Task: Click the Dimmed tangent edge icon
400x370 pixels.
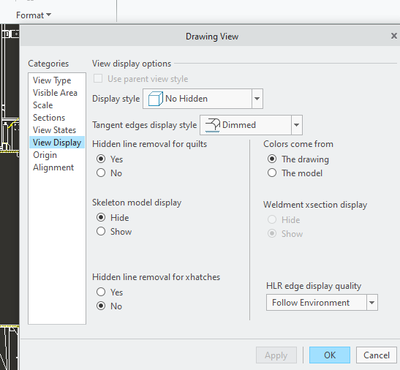Action: coord(213,125)
